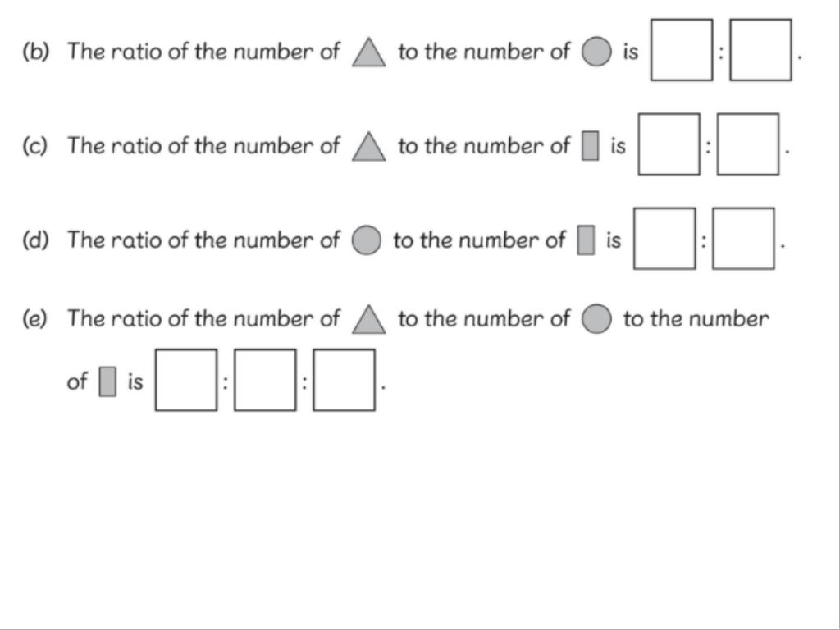Tap the rectangle icon after "of" in (e)

coord(107,381)
